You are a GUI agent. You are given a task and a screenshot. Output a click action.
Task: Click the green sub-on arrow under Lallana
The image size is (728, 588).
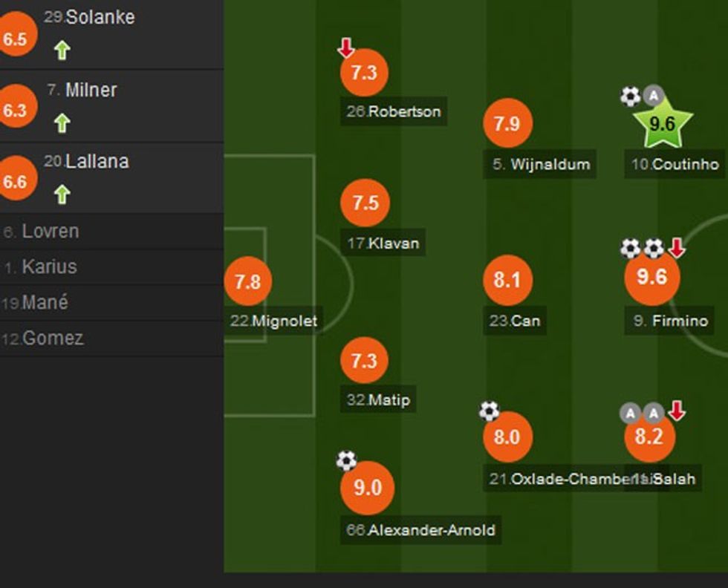[x=62, y=194]
